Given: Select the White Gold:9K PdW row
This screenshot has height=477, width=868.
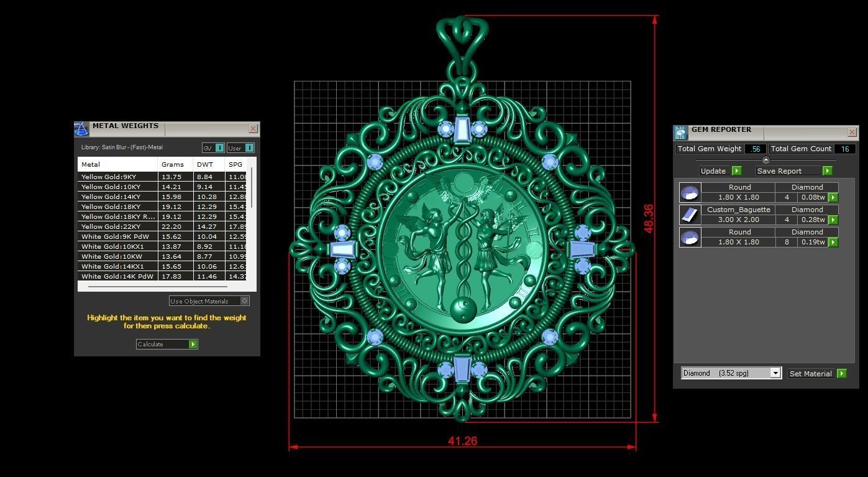Looking at the screenshot, I should [163, 236].
